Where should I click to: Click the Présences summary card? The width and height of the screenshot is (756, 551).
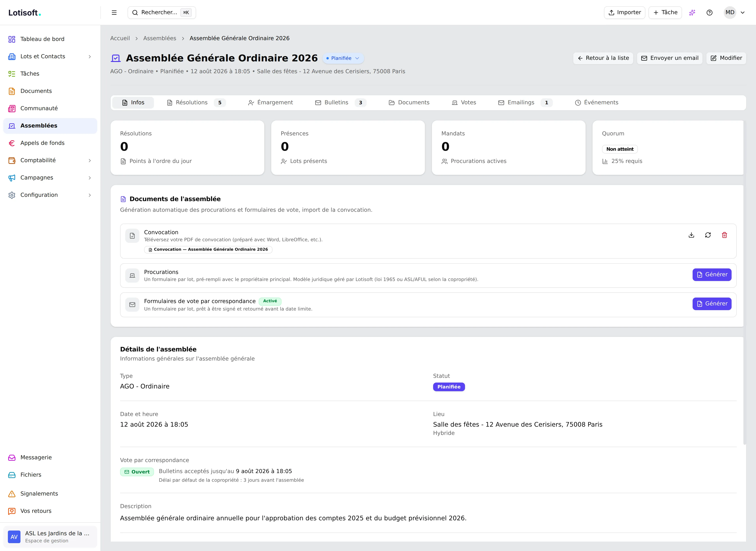tap(348, 148)
